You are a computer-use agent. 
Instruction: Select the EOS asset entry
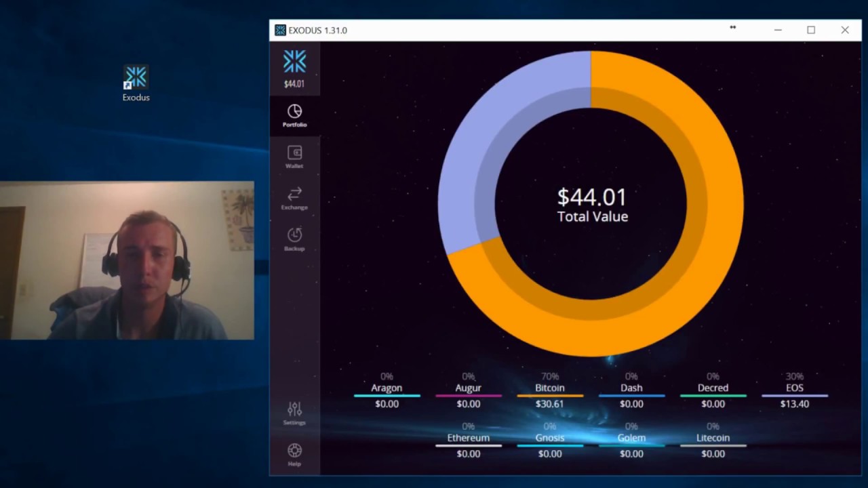[x=795, y=390]
